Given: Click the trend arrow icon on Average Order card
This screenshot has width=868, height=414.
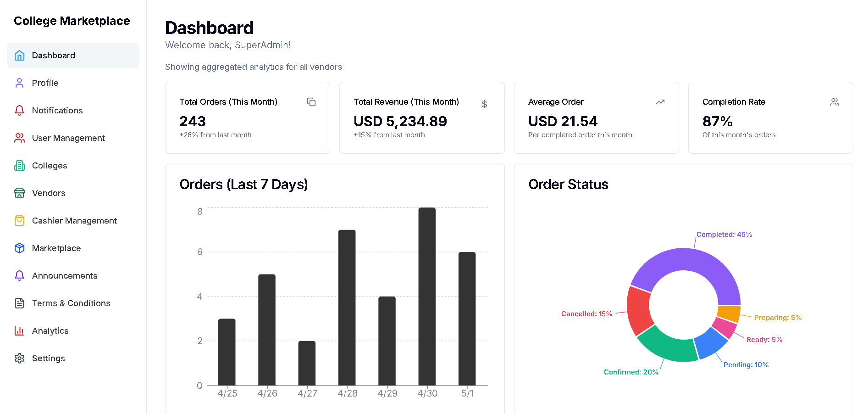Looking at the screenshot, I should coord(660,102).
